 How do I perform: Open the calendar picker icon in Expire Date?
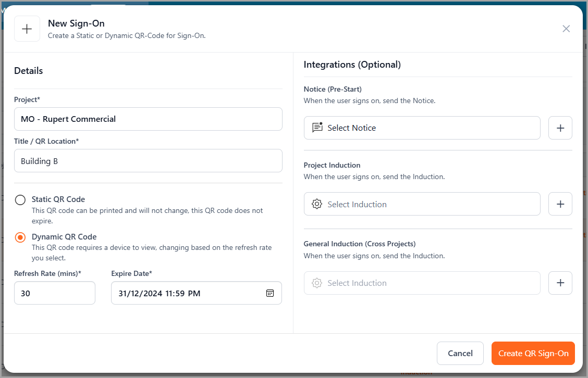point(270,293)
